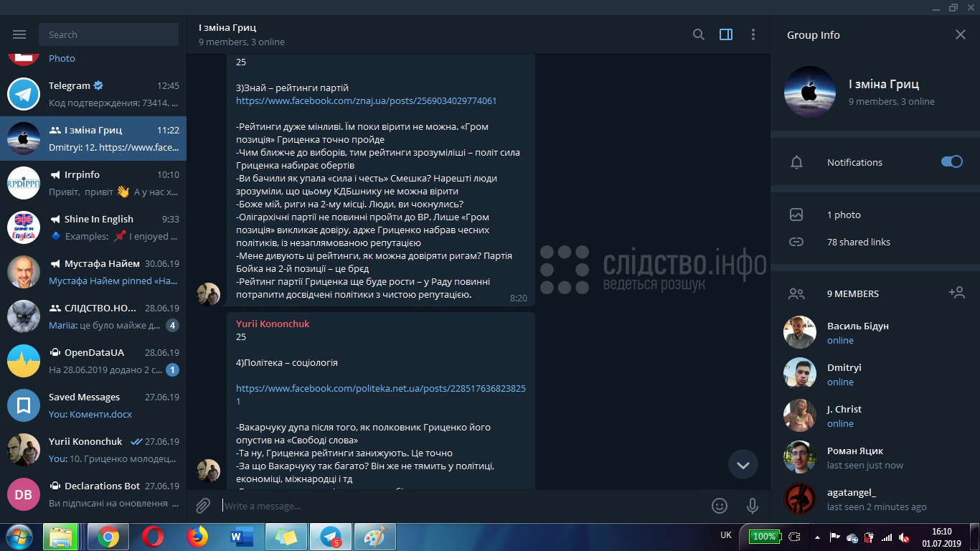
Task: Click the volume speaker tray icon
Action: [x=905, y=537]
